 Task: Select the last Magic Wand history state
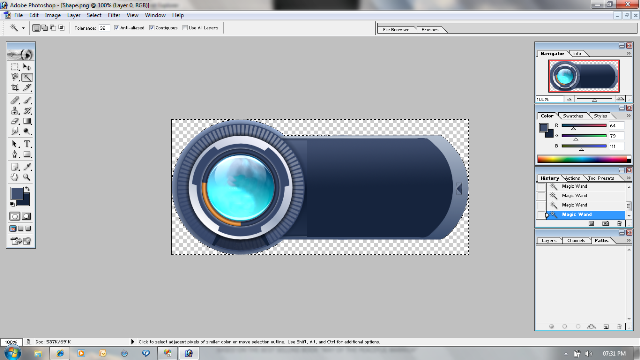point(586,215)
